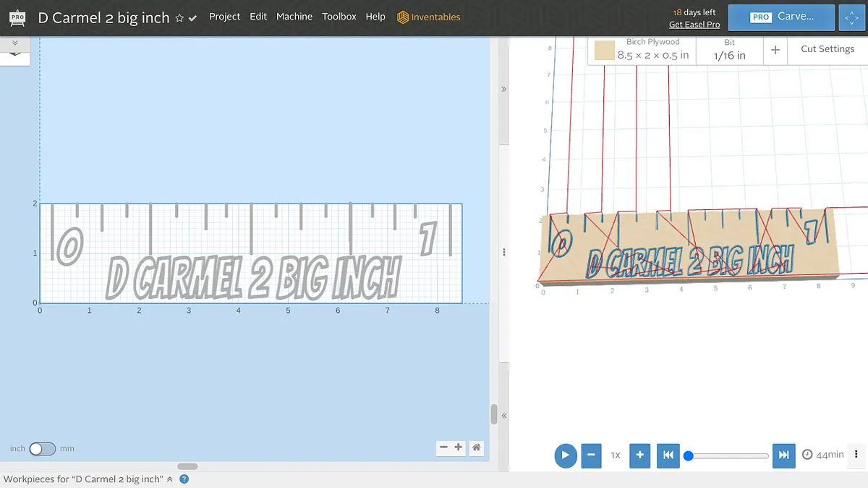The image size is (868, 488).
Task: Follow the Get Easel Pro link
Action: (694, 25)
